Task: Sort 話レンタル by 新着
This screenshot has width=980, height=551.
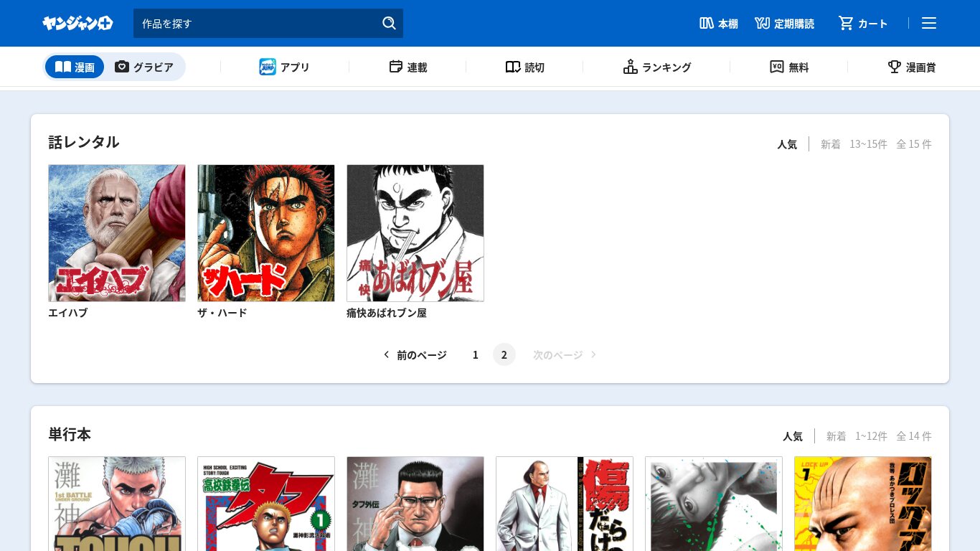Action: 830,144
